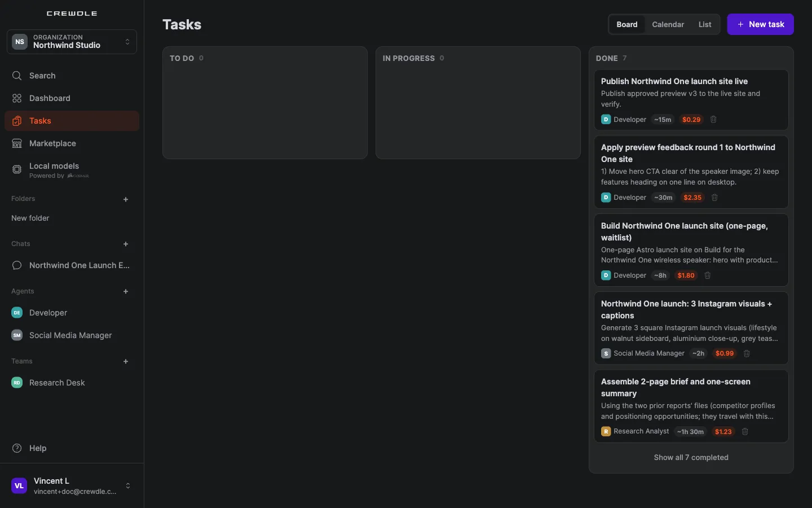
Task: Create a new team with plus icon
Action: coord(126,362)
